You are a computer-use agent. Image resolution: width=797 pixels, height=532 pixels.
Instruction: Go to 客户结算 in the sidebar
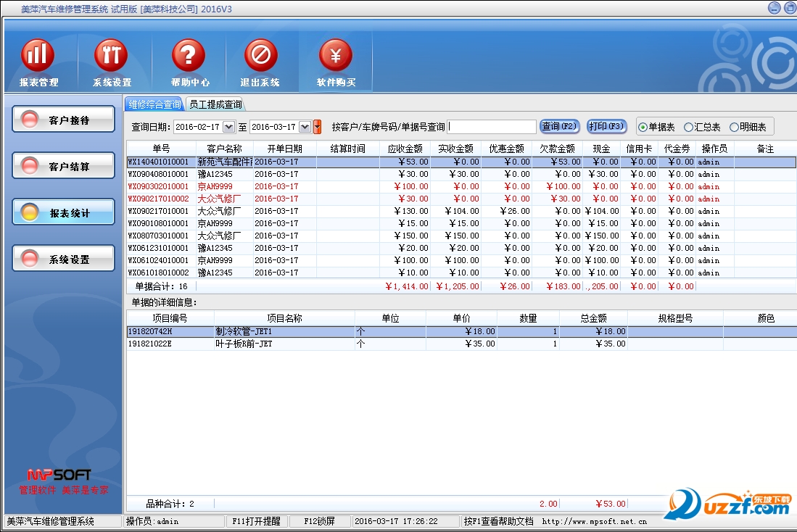[64, 166]
